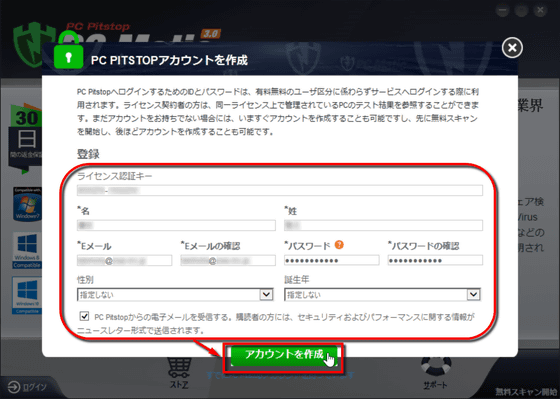
Task: Click the green padlock icon
Action: 68,50
